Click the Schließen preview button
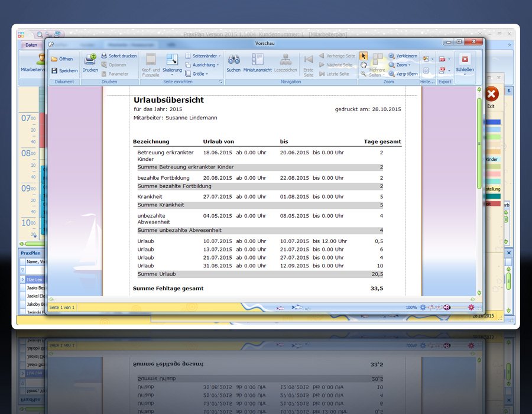Image resolution: width=532 pixels, height=414 pixels. (x=465, y=63)
